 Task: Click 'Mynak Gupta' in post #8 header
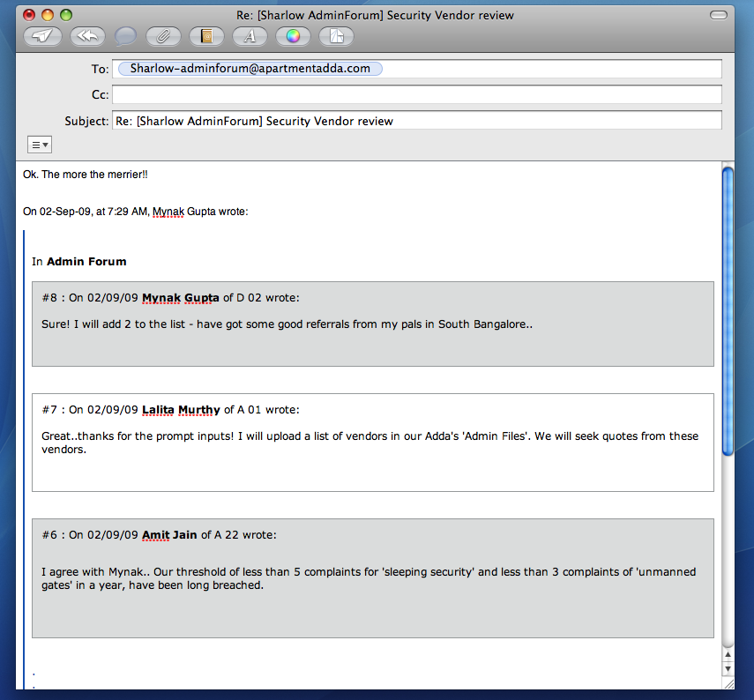180,298
